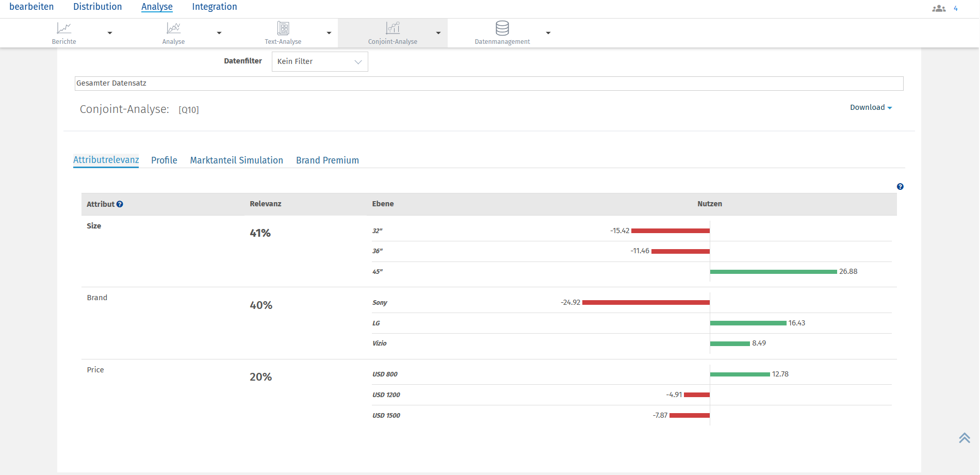Select the Conjoint-Analyse toolbar icon
The image size is (980, 475).
click(x=393, y=28)
